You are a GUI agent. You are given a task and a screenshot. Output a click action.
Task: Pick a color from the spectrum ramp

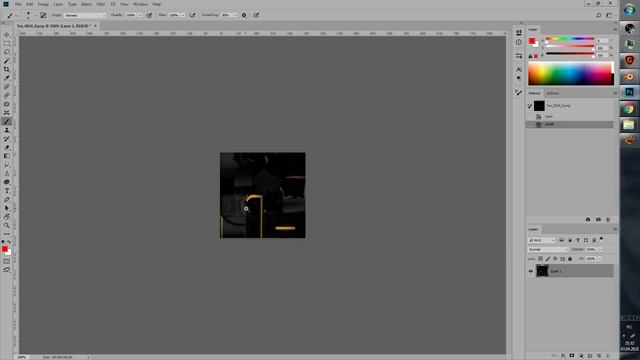point(571,73)
